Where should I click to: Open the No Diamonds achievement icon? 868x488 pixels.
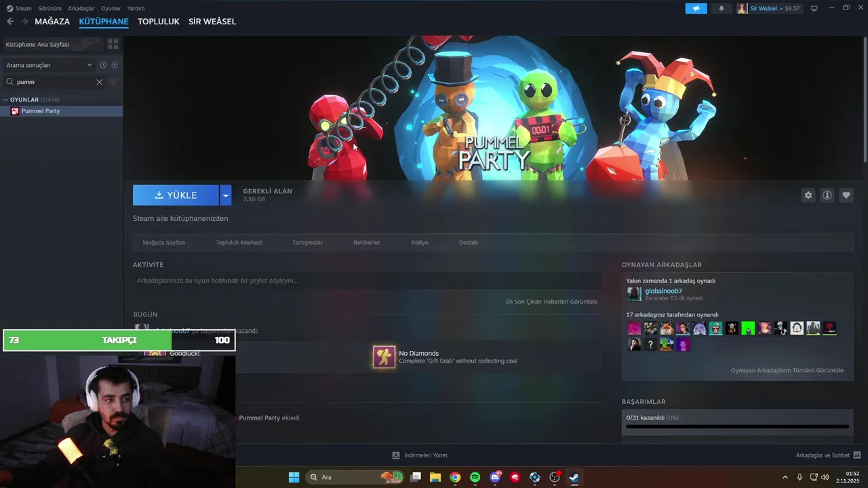coord(384,357)
